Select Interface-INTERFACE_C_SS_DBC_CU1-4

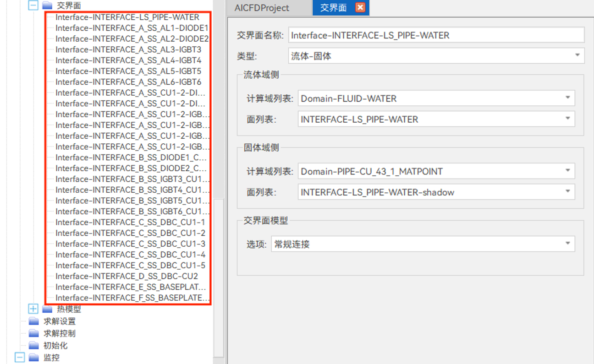coord(131,255)
